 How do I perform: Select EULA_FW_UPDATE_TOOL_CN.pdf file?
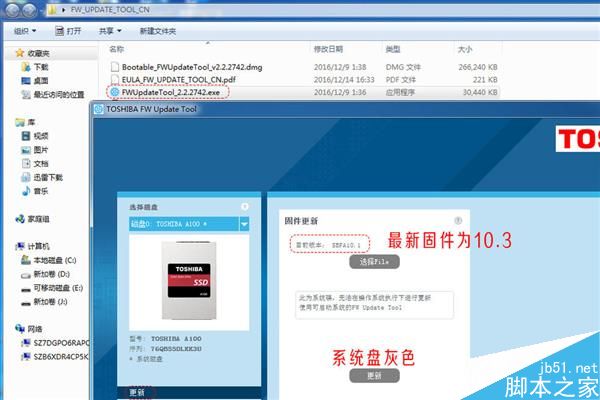[179, 80]
